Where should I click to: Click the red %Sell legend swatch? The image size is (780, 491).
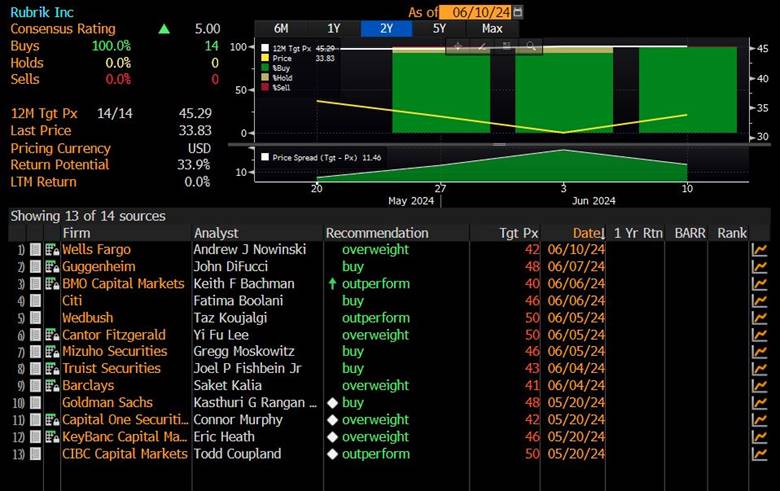(x=265, y=87)
